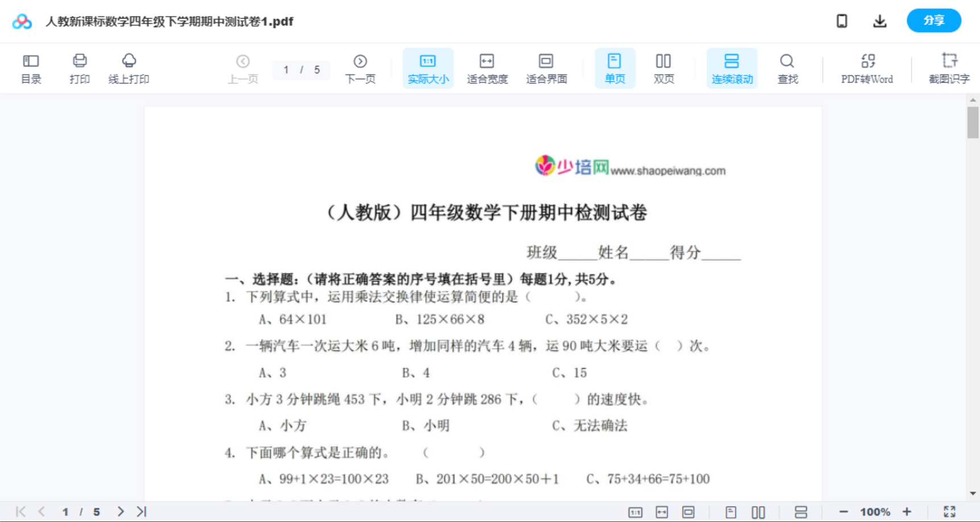Jump to last page with skip arrow
Image resolution: width=980 pixels, height=522 pixels.
click(141, 511)
